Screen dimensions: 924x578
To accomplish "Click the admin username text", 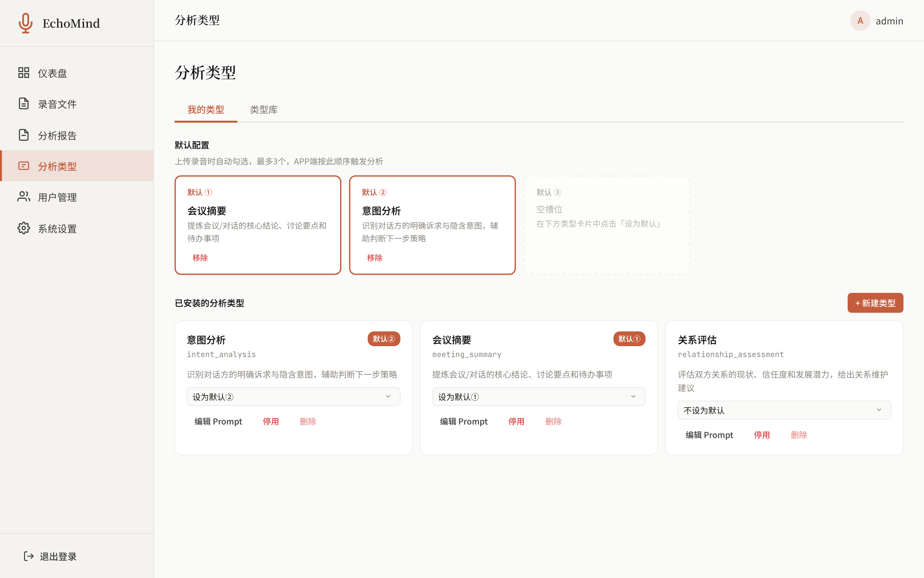I will point(889,21).
